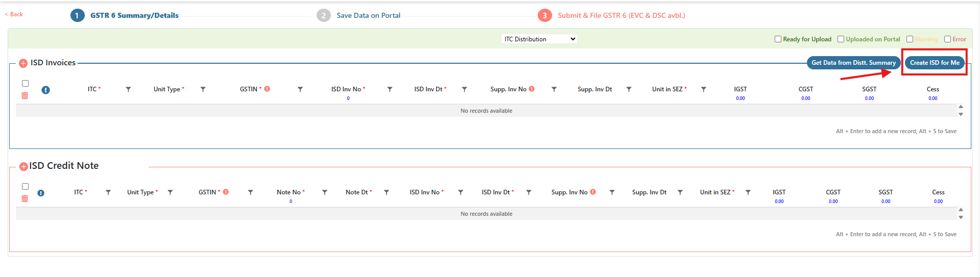Image resolution: width=980 pixels, height=277 pixels.
Task: Enable the Ready for Upload checkbox
Action: (x=778, y=39)
